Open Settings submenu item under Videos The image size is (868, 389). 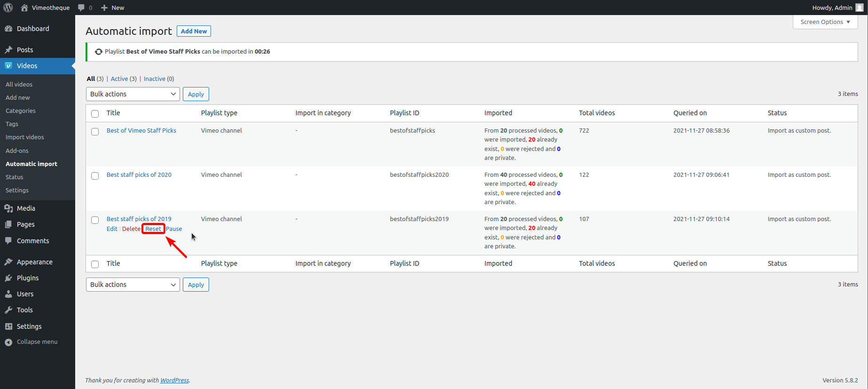tap(17, 190)
